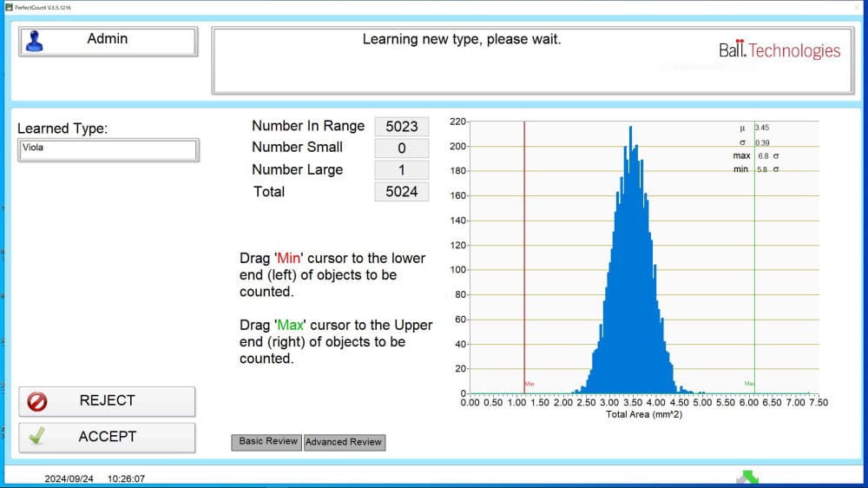
Task: Select the red Min cursor line
Action: pyautogui.click(x=524, y=260)
